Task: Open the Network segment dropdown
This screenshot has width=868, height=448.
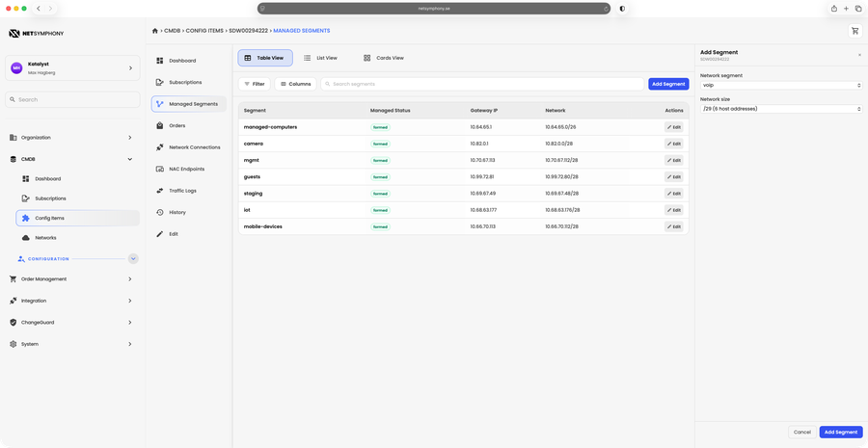Action: coord(781,85)
